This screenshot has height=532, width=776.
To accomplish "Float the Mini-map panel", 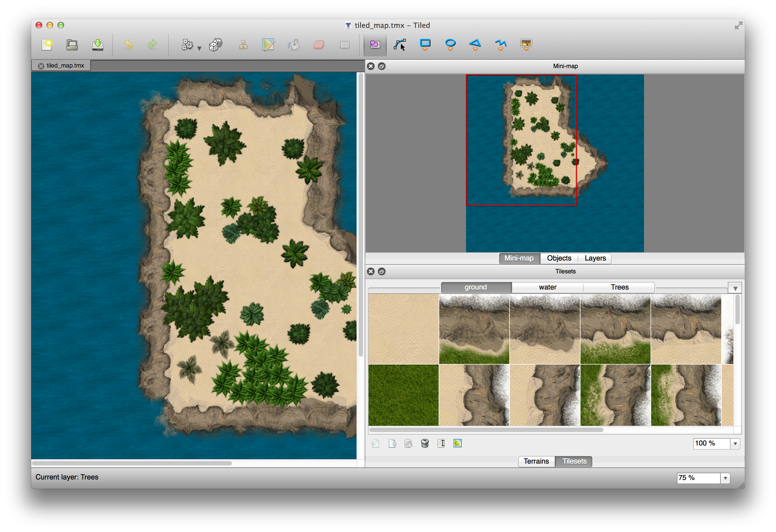I will (382, 66).
